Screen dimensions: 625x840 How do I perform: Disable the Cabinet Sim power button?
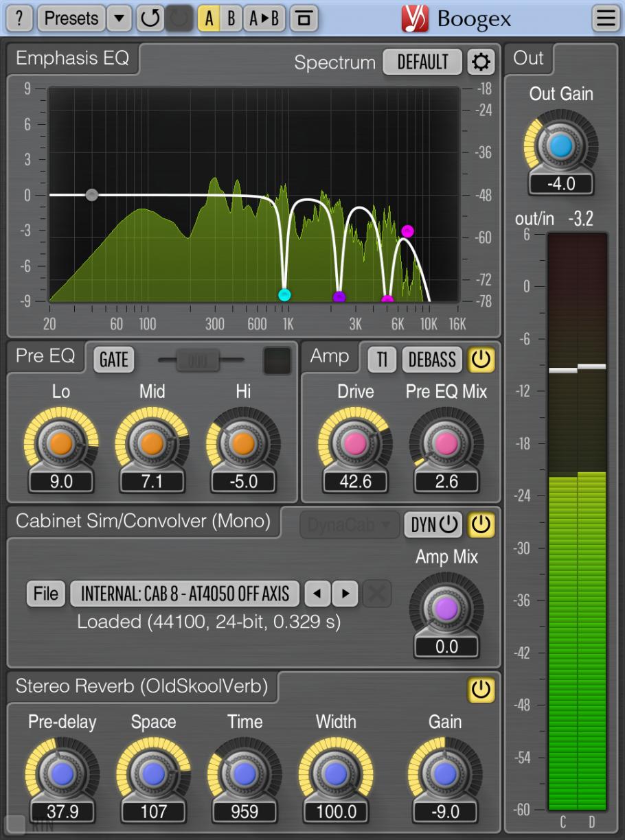[x=480, y=525]
